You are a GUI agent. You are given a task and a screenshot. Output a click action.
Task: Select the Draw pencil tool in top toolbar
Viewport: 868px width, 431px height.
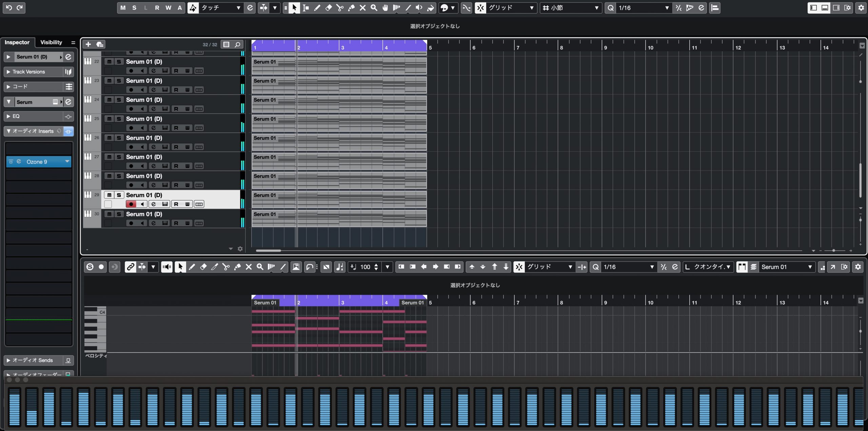coord(317,8)
